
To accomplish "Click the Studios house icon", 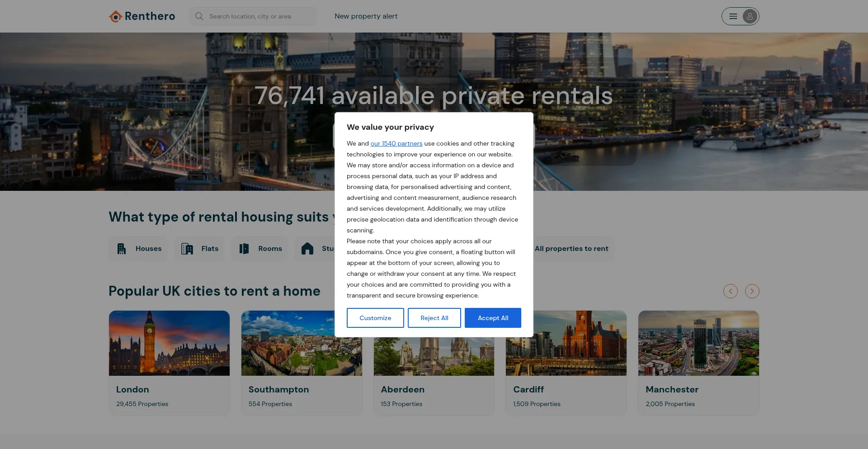I will pos(307,249).
